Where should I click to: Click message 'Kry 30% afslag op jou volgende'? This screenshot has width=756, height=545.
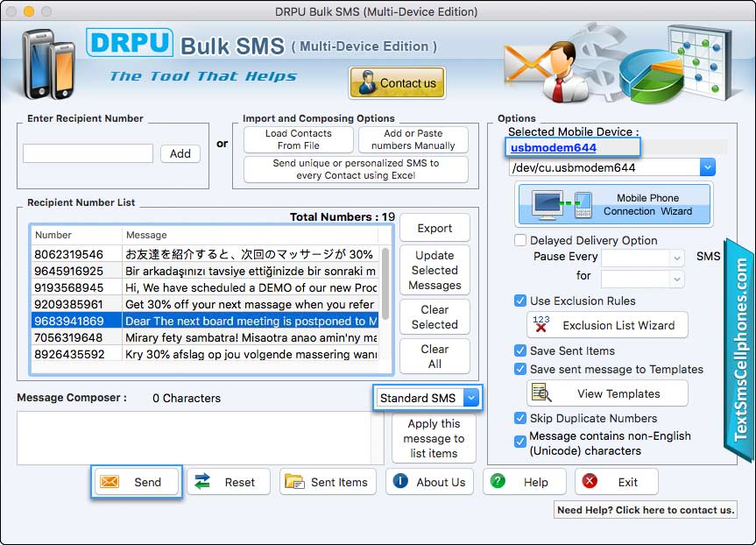pos(251,355)
